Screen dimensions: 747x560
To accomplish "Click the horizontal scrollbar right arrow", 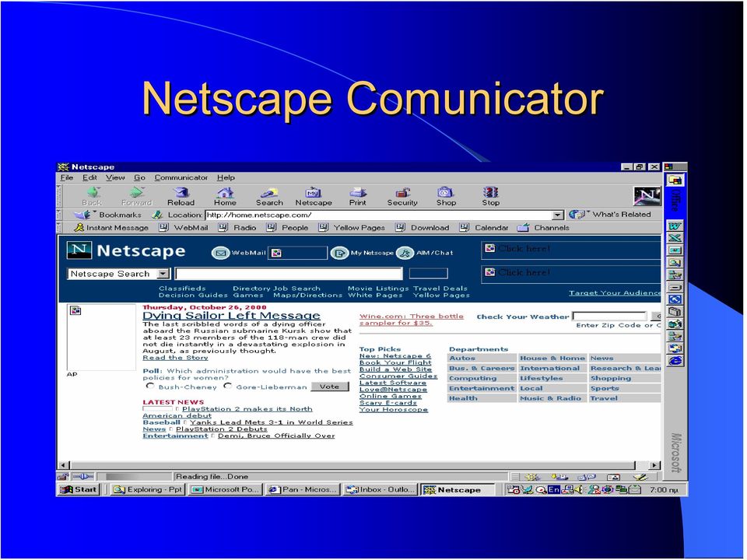I will click(x=655, y=465).
